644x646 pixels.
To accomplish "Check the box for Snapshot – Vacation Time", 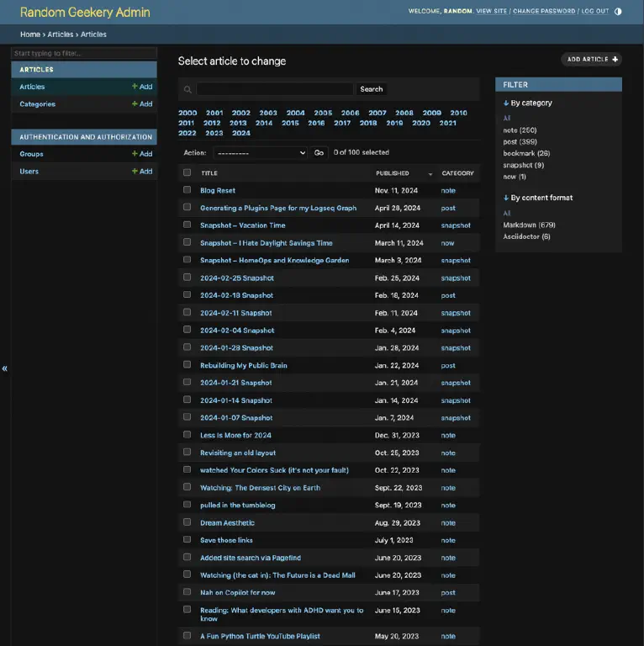I will [x=187, y=225].
